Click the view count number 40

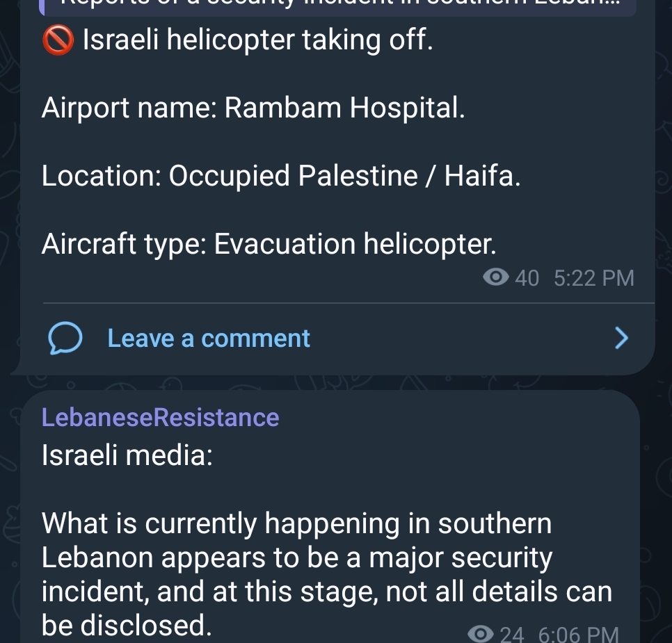coord(527,278)
